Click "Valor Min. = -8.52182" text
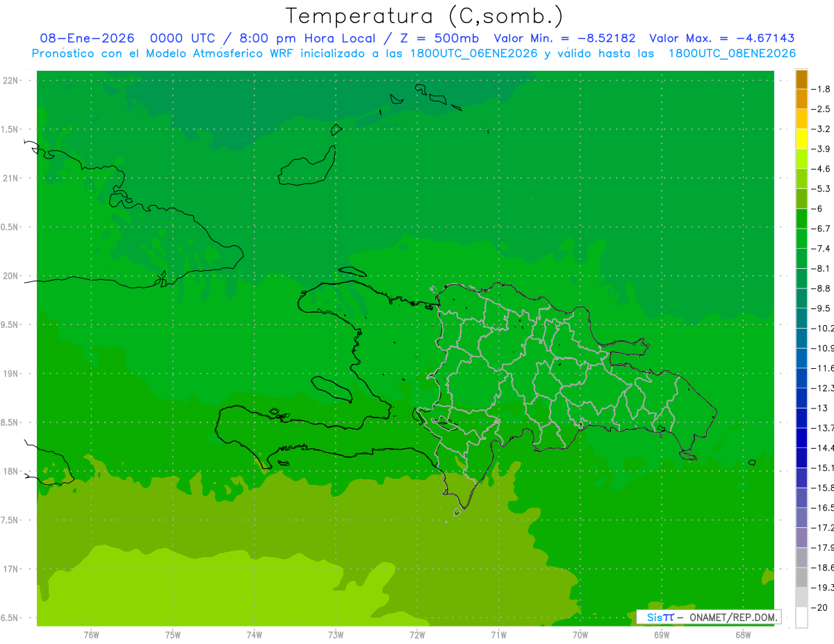This screenshot has width=834, height=644. tap(564, 38)
